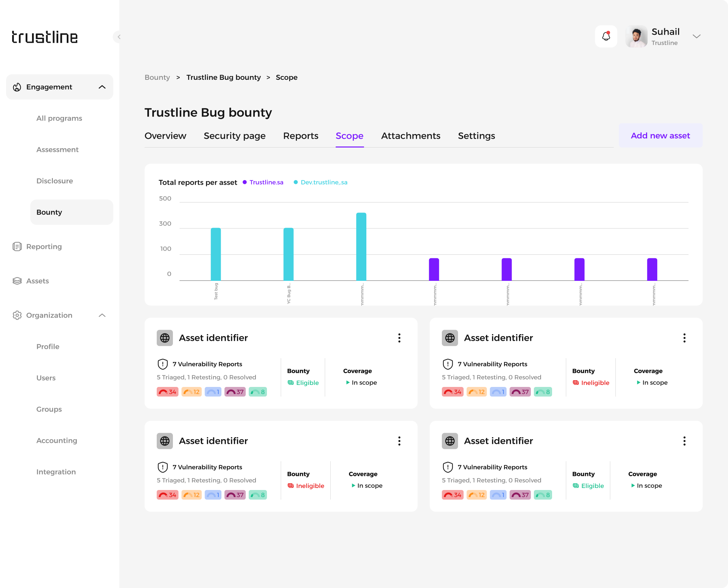
Task: Open the bottom-left asset card's options menu
Action: pos(399,440)
